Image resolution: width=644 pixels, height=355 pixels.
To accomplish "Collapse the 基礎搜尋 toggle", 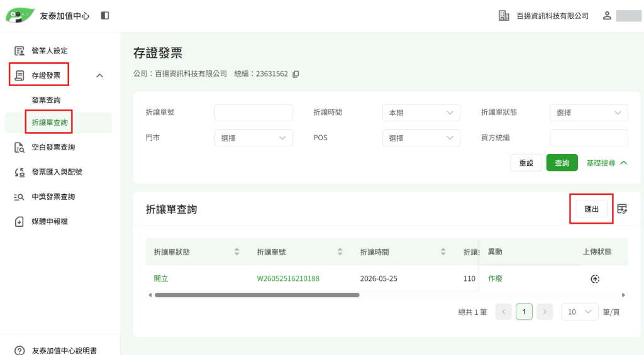I will [x=607, y=163].
